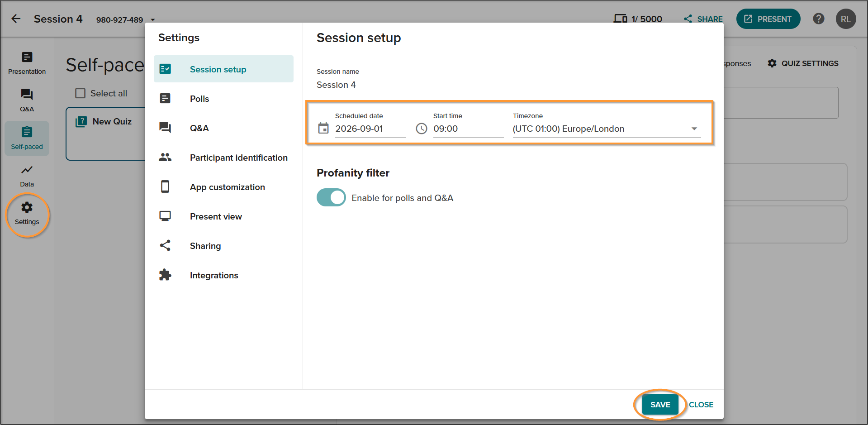Open the help question mark icon
This screenshot has width=868, height=425.
point(818,19)
